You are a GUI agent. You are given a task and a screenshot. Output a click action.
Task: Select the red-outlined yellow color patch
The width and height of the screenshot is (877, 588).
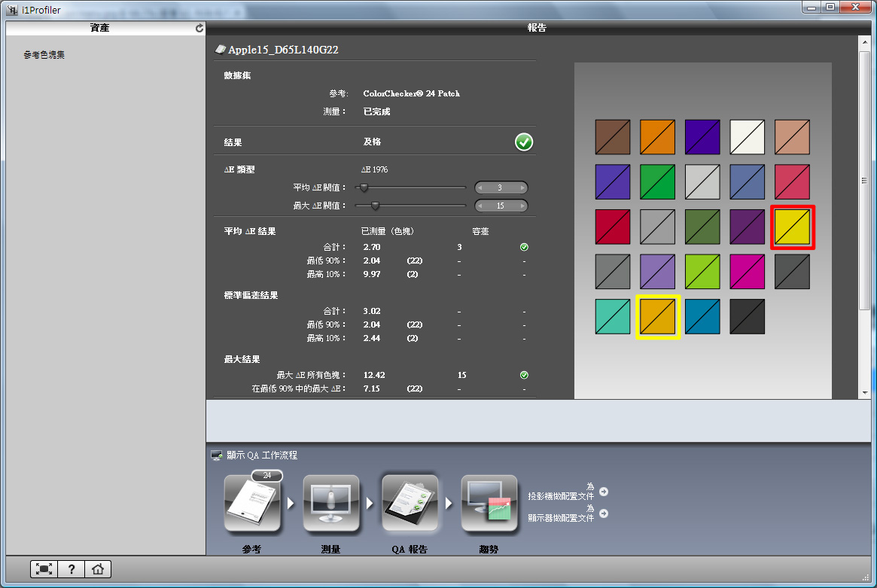792,227
